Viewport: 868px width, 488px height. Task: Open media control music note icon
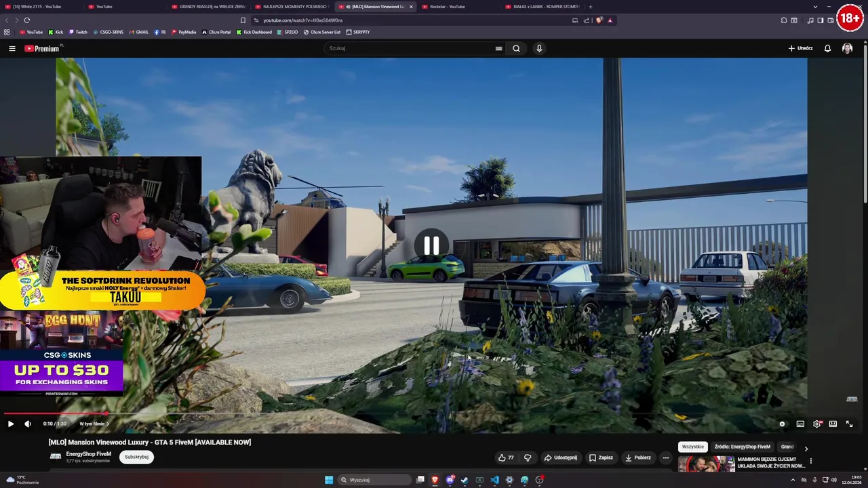pos(810,20)
